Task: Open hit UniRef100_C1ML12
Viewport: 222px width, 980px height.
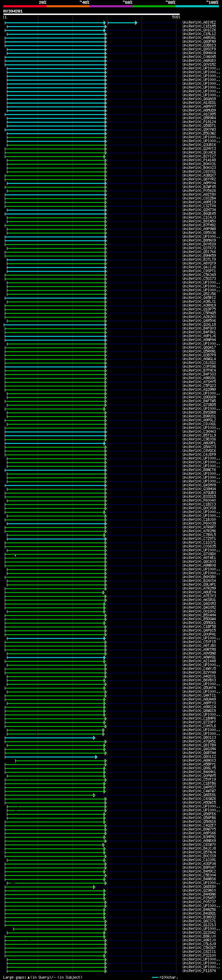Action: pos(199,34)
